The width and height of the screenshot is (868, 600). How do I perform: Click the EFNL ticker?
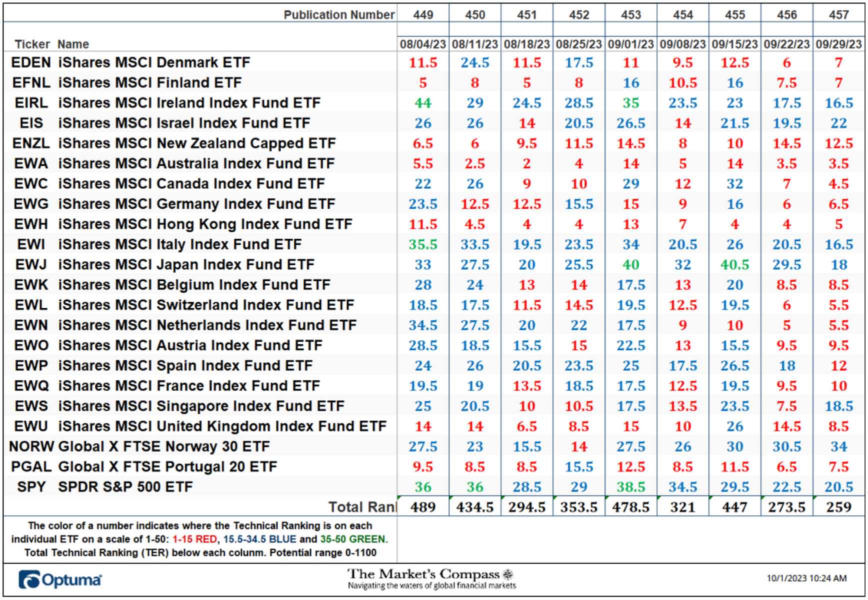tap(31, 83)
